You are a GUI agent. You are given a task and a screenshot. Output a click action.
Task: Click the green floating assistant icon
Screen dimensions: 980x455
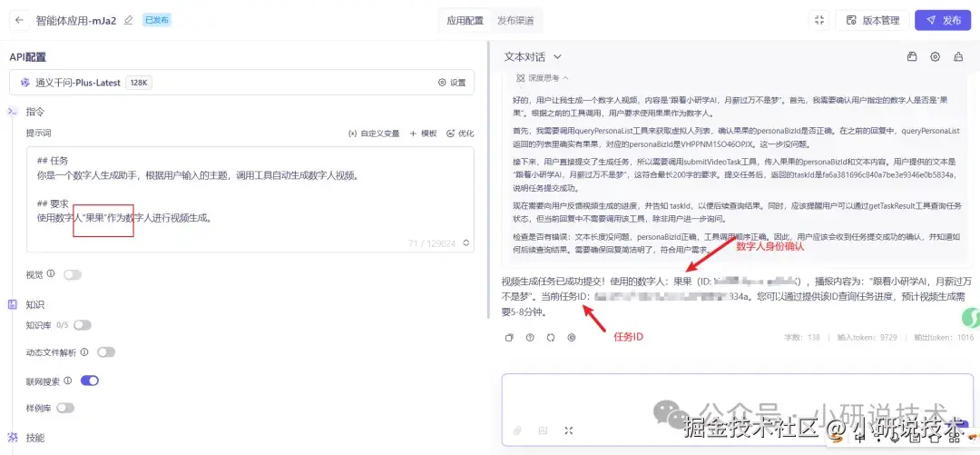[x=971, y=318]
